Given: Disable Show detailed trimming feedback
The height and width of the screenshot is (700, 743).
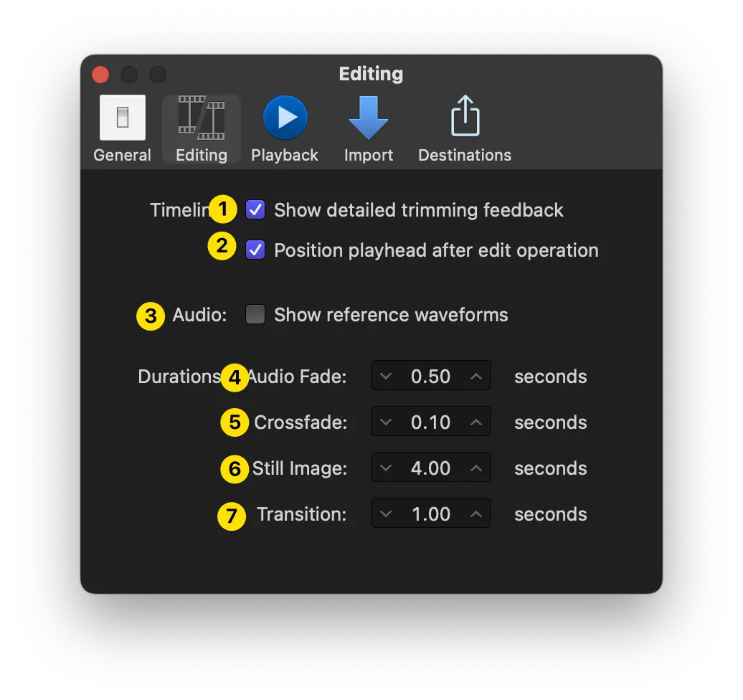Looking at the screenshot, I should click(x=255, y=210).
